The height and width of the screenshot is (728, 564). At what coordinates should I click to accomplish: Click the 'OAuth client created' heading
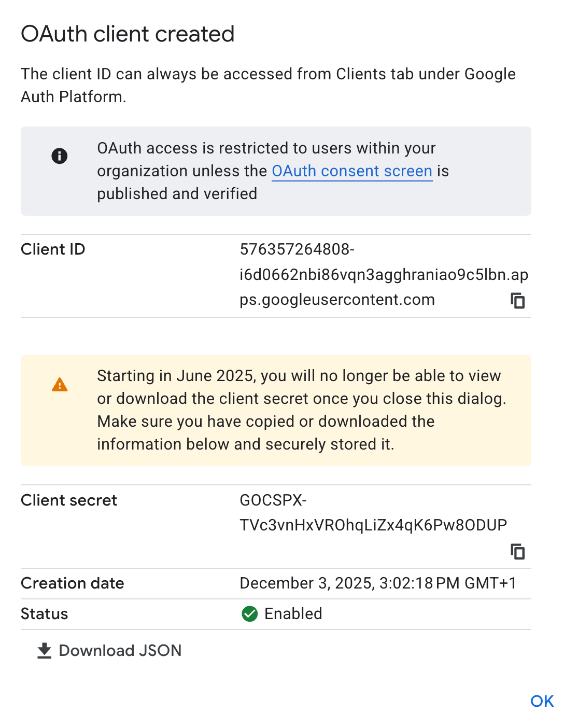(x=128, y=34)
